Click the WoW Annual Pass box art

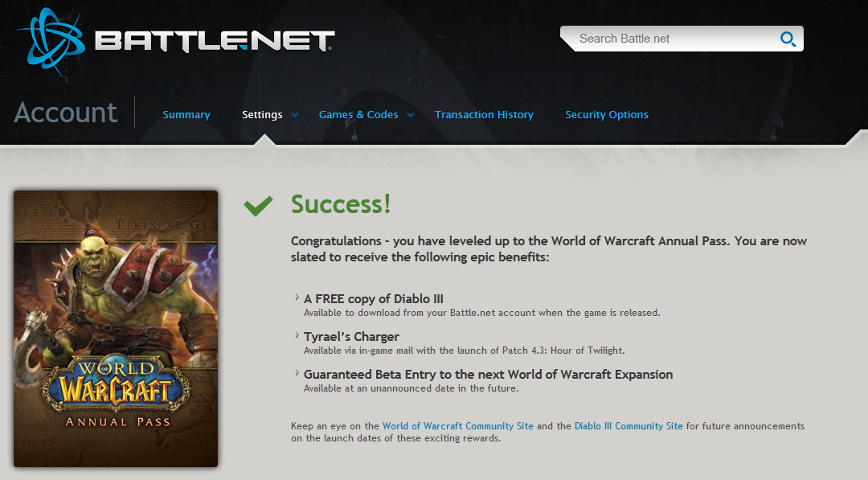point(116,328)
